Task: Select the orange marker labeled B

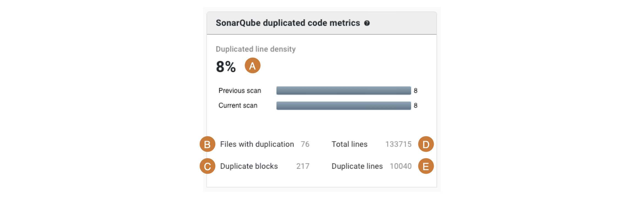Action: [207, 144]
